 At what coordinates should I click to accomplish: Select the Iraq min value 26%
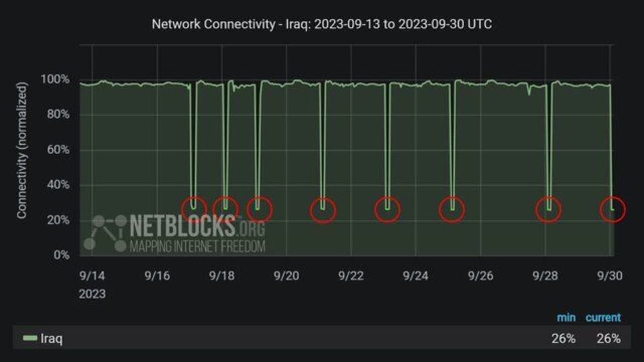[x=563, y=338]
